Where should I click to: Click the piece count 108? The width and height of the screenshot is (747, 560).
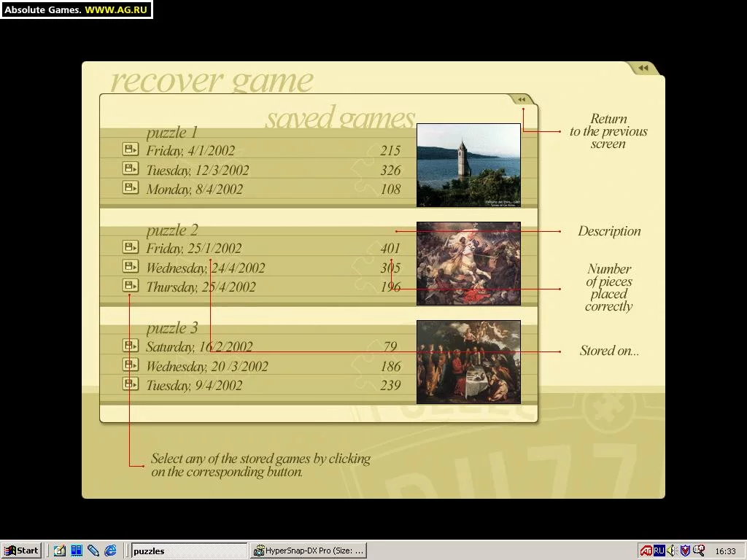coord(391,190)
